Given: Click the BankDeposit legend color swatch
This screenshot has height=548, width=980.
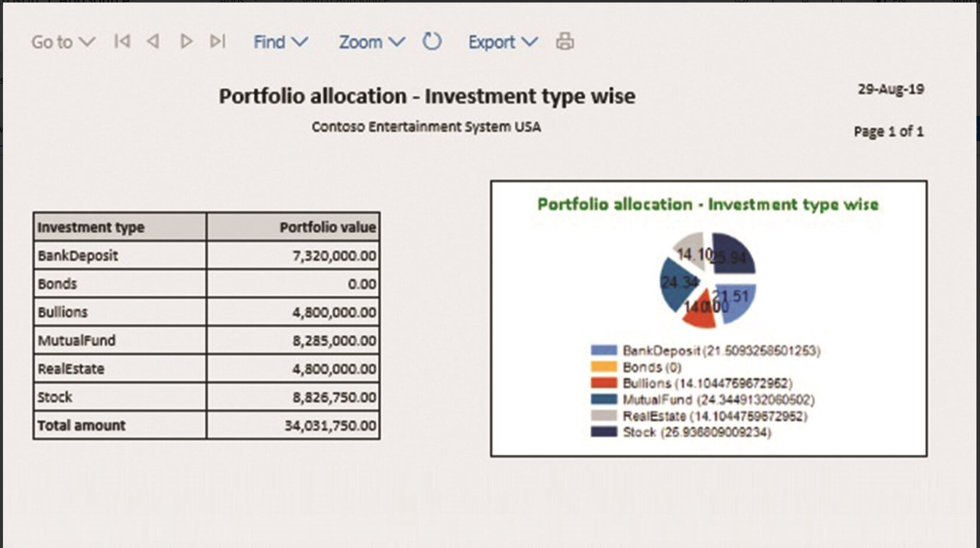Looking at the screenshot, I should pos(603,351).
